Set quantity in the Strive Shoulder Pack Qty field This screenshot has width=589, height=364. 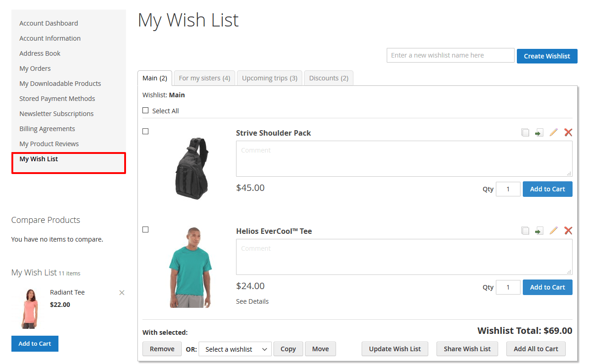(x=508, y=189)
